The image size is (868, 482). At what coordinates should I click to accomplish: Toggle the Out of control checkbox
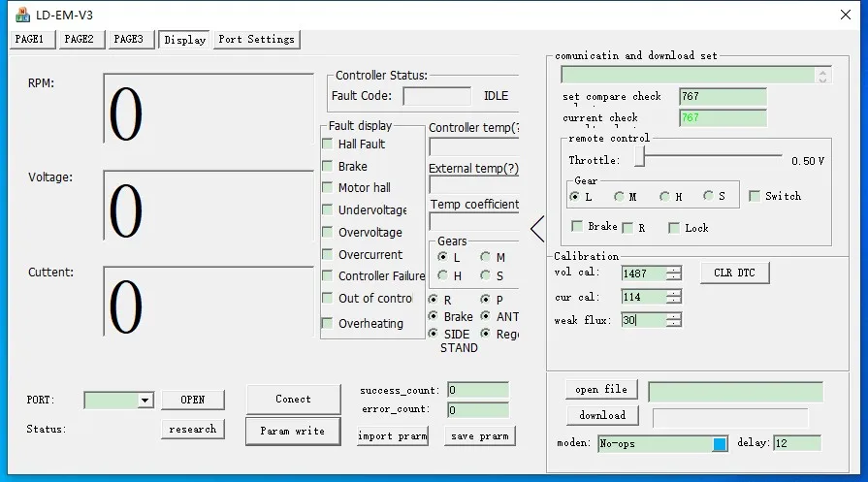[327, 299]
